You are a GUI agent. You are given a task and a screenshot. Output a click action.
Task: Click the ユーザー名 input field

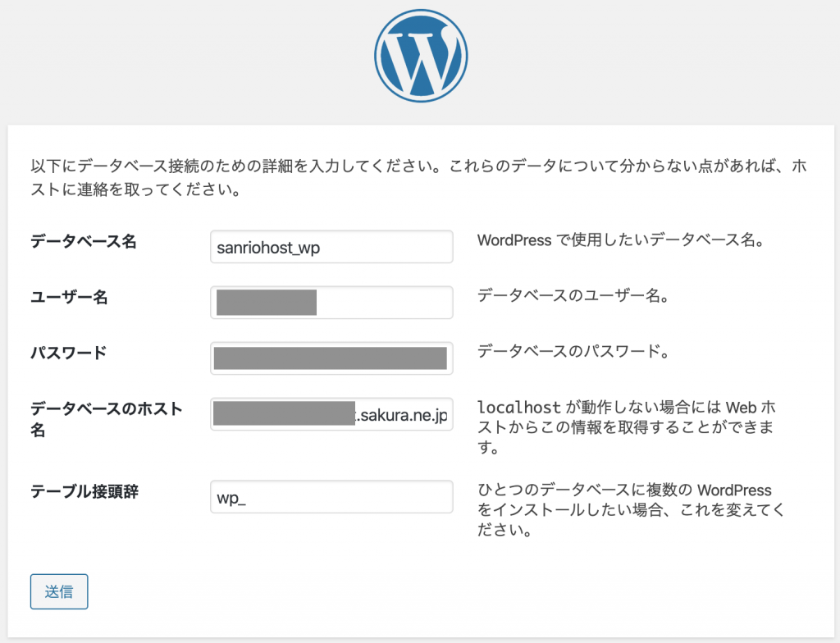pos(386,303)
